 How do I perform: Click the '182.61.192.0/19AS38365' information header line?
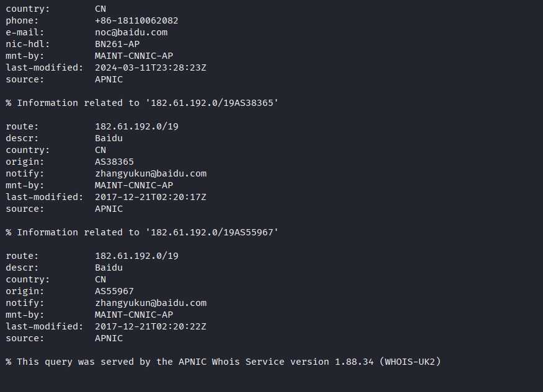coord(142,103)
